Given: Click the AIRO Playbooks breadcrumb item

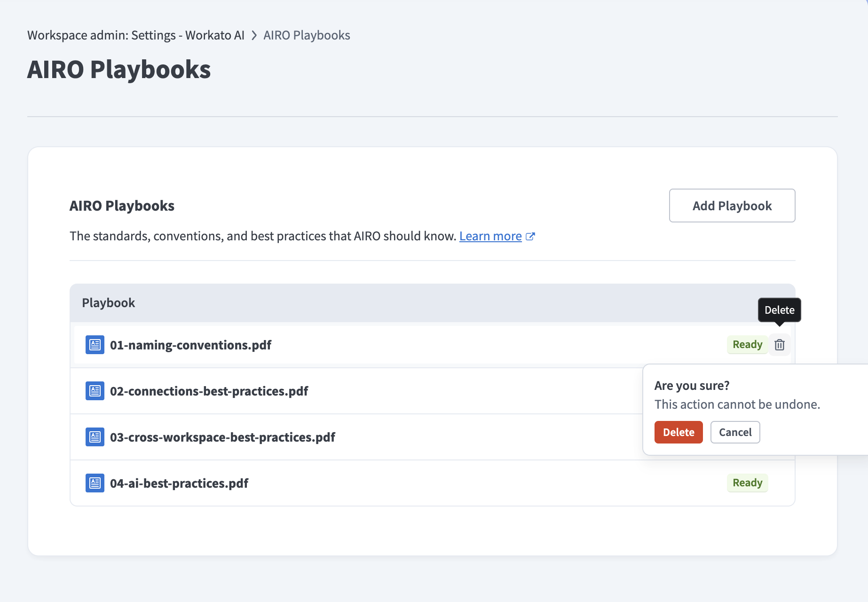Looking at the screenshot, I should tap(307, 35).
